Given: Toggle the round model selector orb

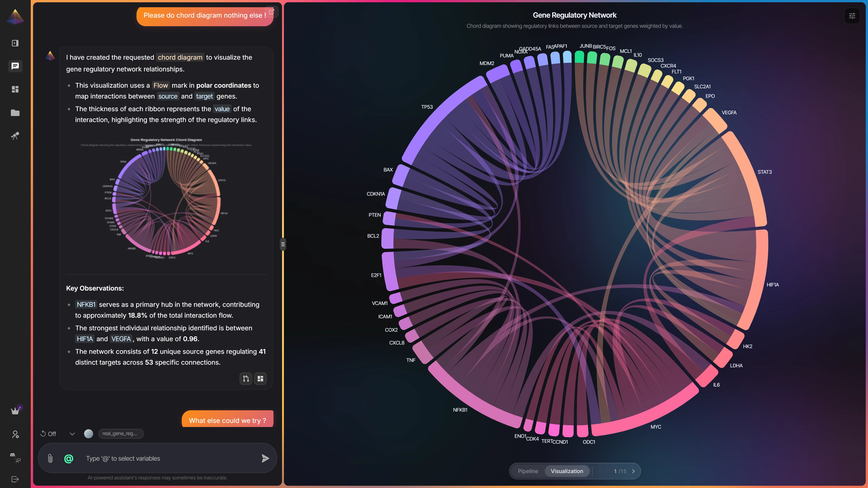Looking at the screenshot, I should (x=89, y=434).
